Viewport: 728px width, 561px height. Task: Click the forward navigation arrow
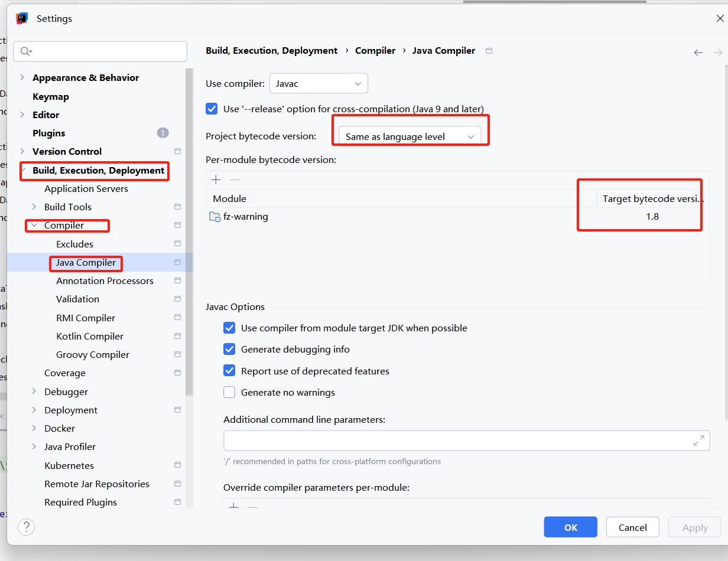pyautogui.click(x=718, y=53)
